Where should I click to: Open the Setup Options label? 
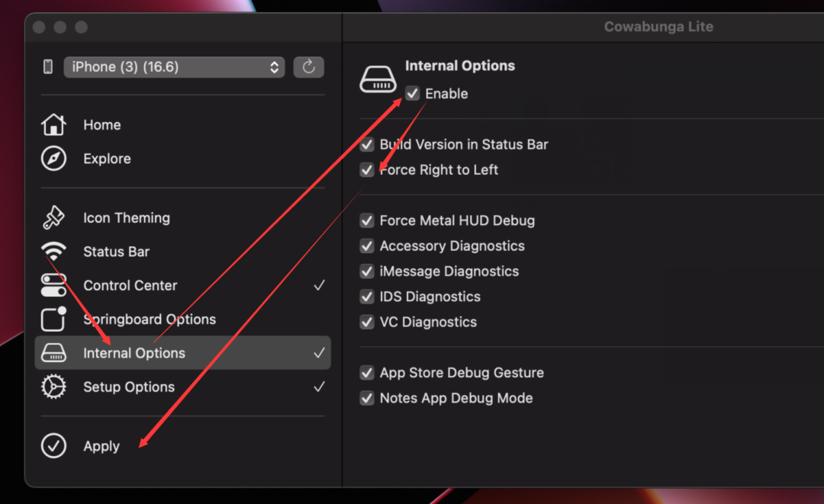click(x=129, y=387)
